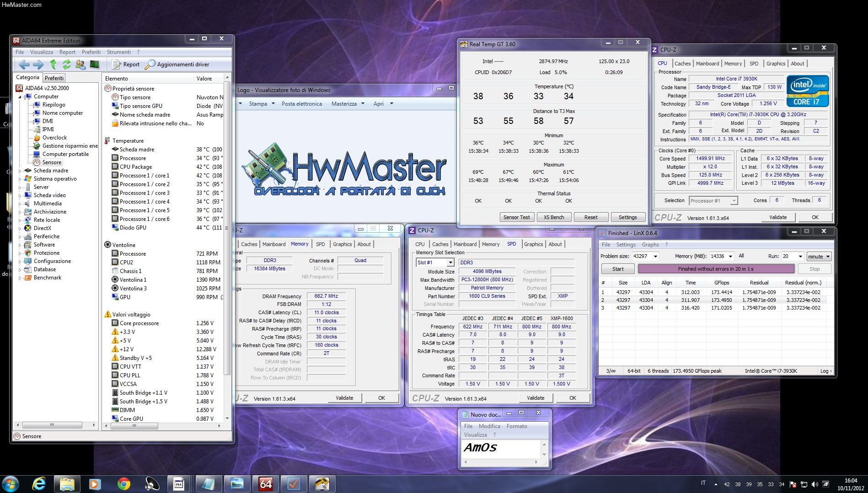Open the LinX Problem size dropdown
This screenshot has width=868, height=493.
[655, 257]
